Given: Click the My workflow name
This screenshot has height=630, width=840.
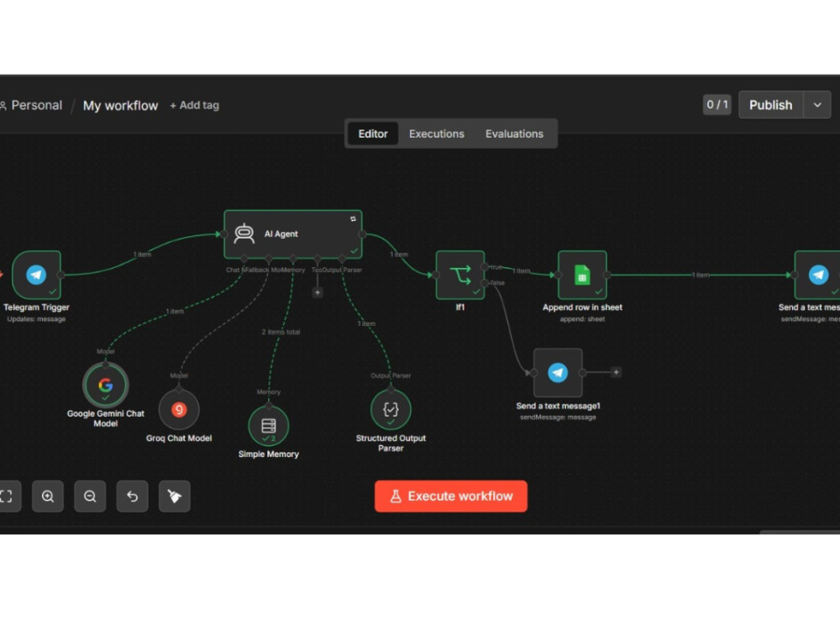Looking at the screenshot, I should click(x=120, y=106).
